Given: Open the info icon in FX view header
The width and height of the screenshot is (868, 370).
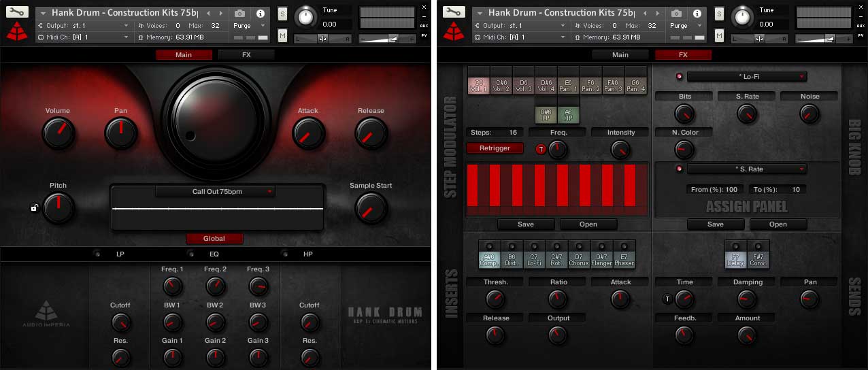Looking at the screenshot, I should [697, 14].
